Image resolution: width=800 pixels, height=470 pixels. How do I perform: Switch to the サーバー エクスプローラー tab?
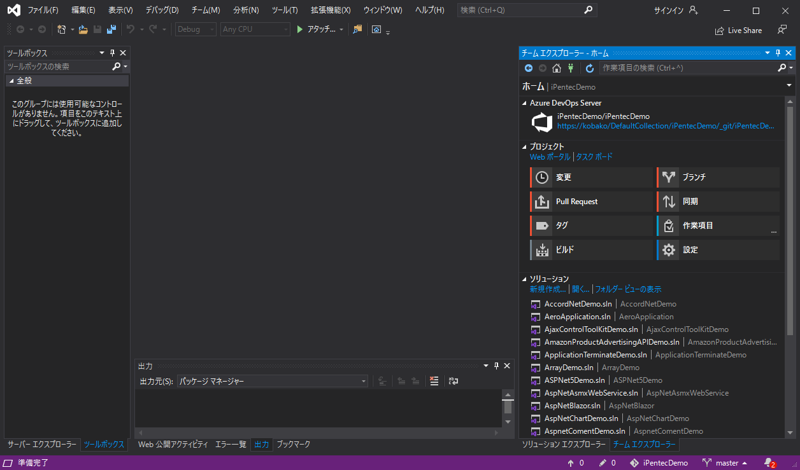pyautogui.click(x=42, y=444)
